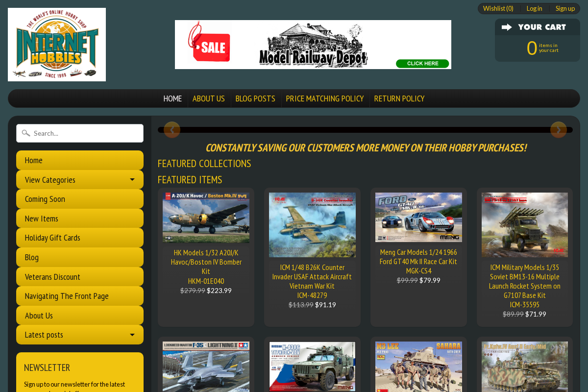Screen dimensions: 588x392
Task: Click the carousel previous arrow
Action: point(172,130)
